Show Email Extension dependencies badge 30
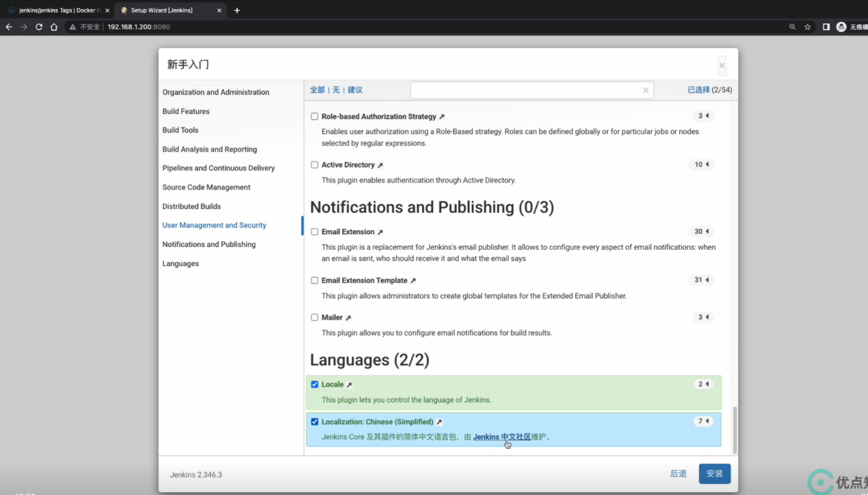The width and height of the screenshot is (868, 495). pyautogui.click(x=702, y=231)
